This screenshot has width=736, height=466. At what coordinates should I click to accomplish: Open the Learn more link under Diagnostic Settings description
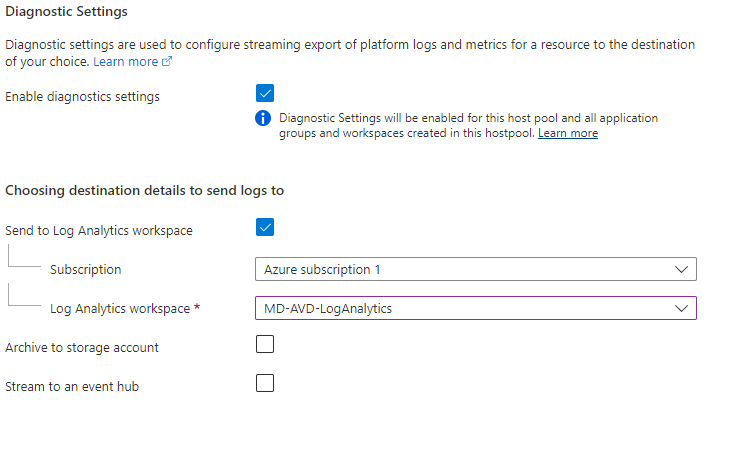tap(125, 62)
